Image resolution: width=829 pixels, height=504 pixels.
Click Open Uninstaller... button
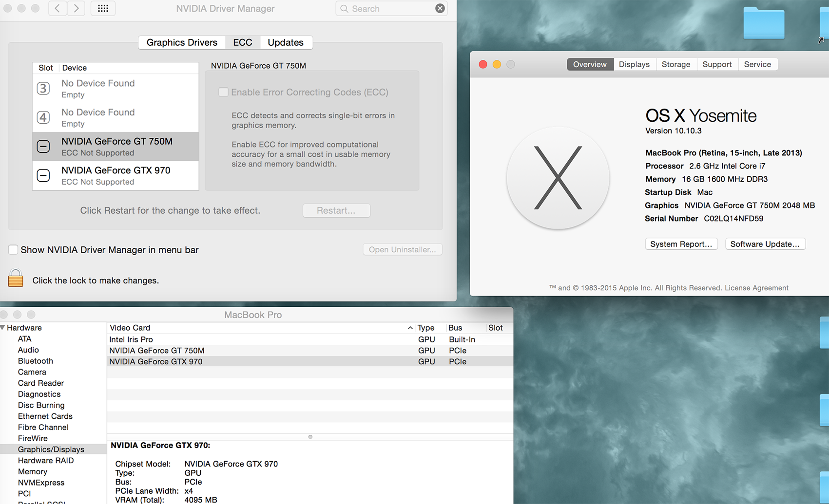[x=403, y=249]
